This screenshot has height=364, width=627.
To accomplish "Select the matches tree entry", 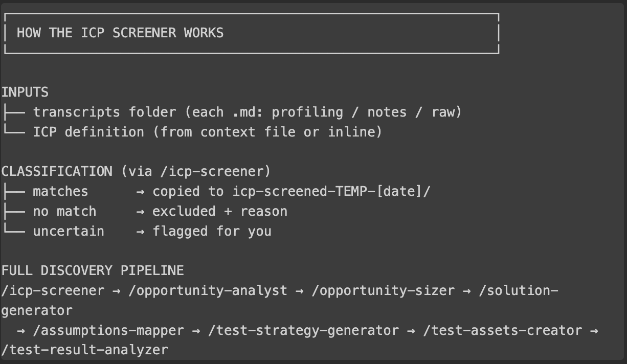I will pyautogui.click(x=60, y=191).
